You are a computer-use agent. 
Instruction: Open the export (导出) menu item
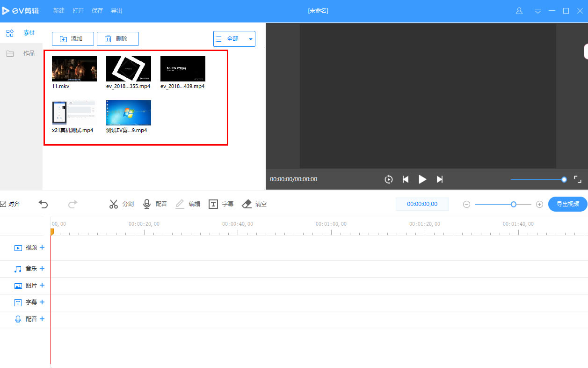(x=116, y=11)
